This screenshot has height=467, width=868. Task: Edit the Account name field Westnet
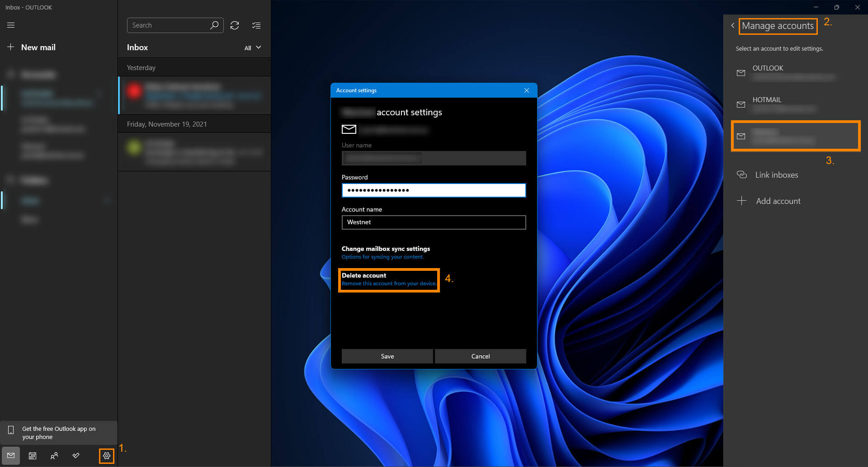tap(434, 222)
